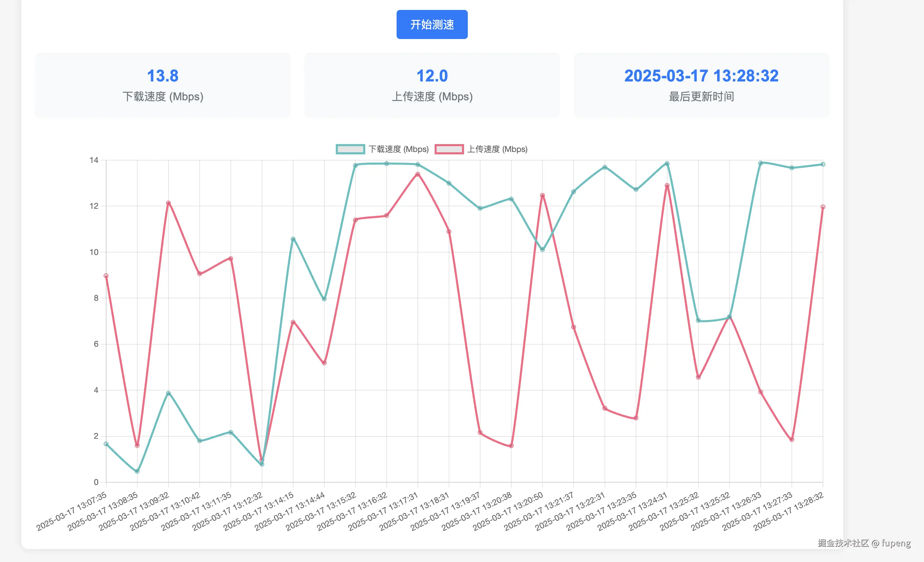Screen dimensions: 924x562
Task: Click the 开始测速 button
Action: click(x=432, y=24)
